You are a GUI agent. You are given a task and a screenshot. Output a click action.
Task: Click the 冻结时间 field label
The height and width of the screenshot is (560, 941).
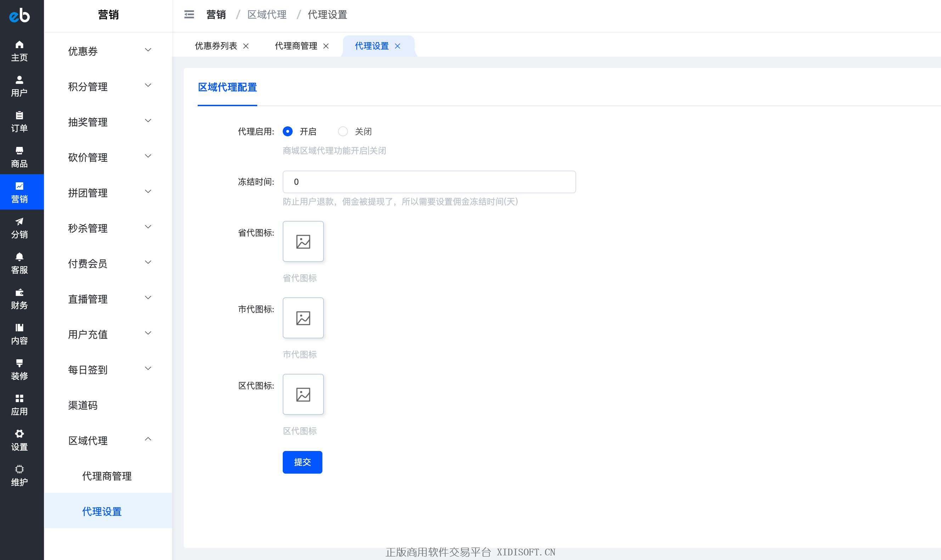256,182
